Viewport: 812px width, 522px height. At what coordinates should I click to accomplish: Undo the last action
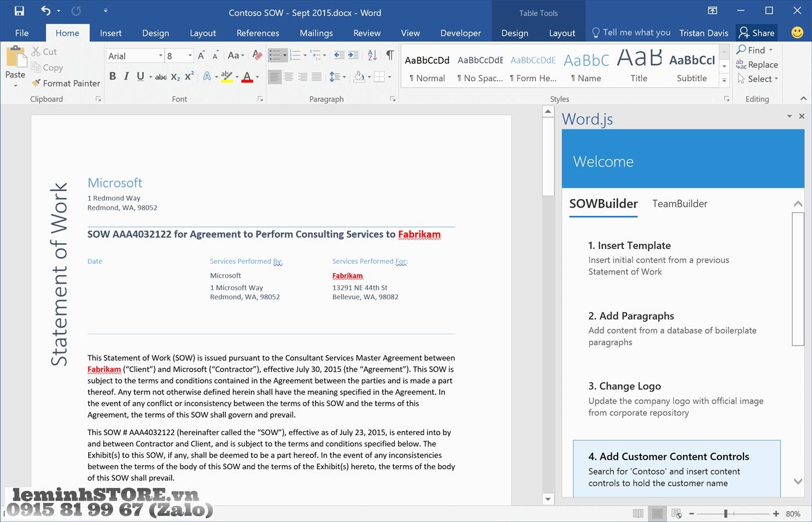coord(46,11)
